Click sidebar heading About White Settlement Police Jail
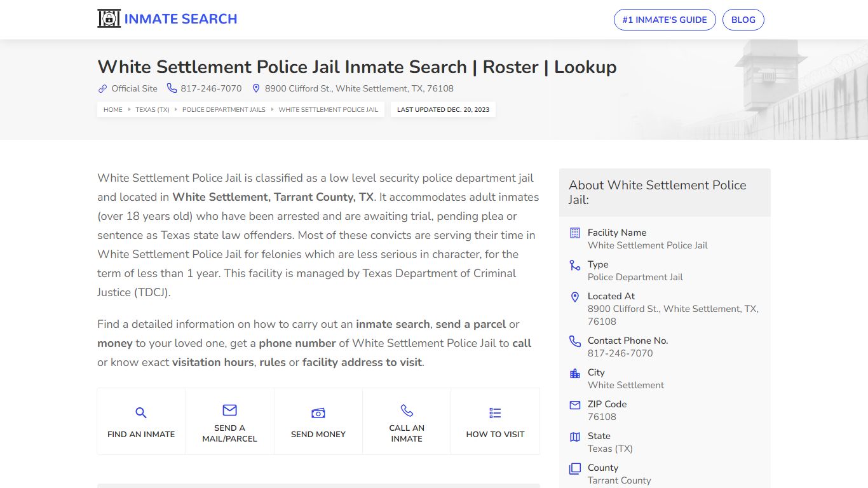 (x=658, y=193)
